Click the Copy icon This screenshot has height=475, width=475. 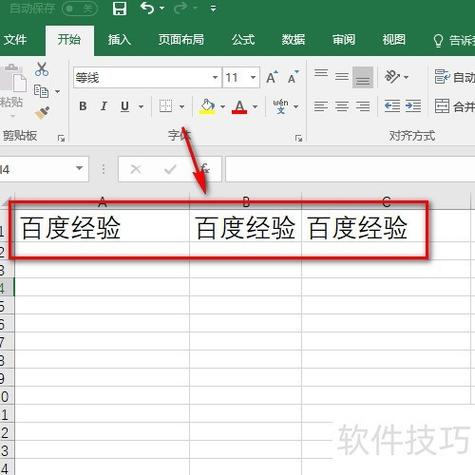coord(41,91)
